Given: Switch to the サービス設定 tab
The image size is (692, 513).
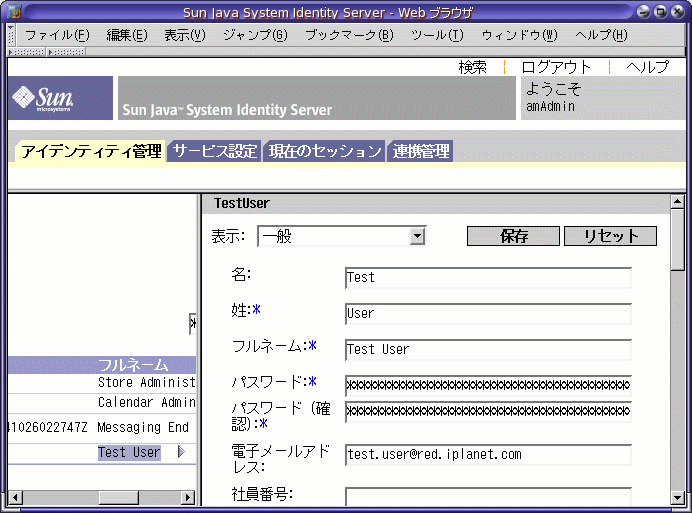Looking at the screenshot, I should [214, 151].
